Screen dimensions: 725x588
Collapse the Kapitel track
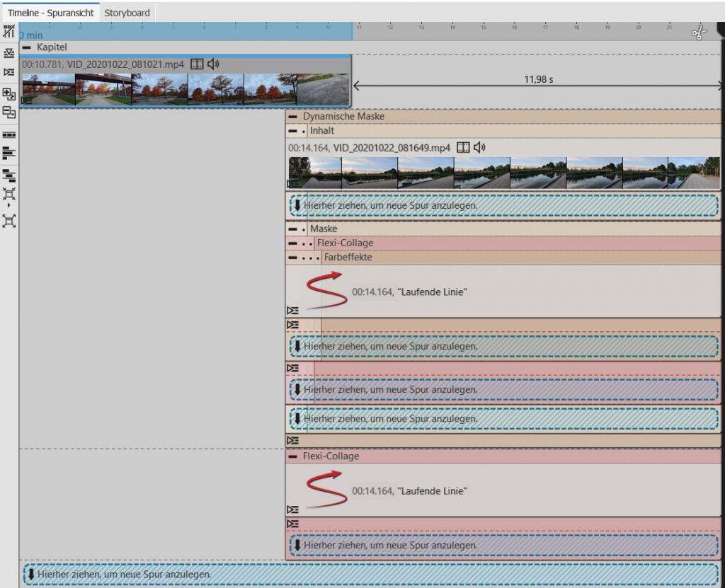tap(27, 47)
